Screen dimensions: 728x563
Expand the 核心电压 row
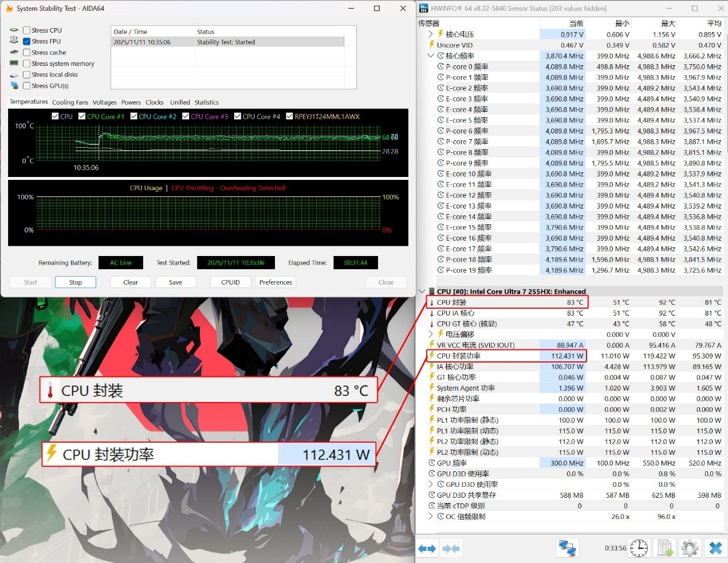(x=431, y=34)
